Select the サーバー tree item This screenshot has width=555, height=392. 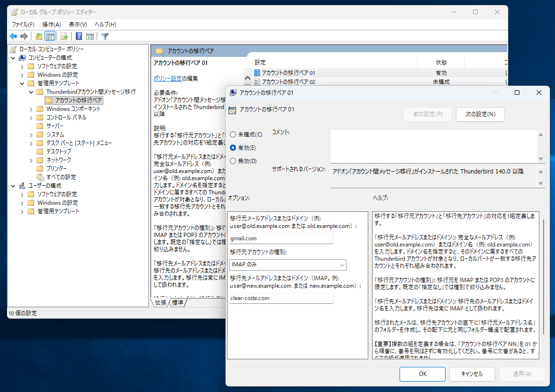(55, 126)
